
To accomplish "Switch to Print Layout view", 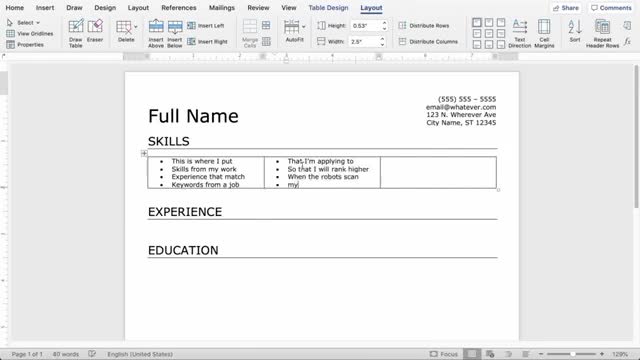I will pyautogui.click(x=471, y=354).
